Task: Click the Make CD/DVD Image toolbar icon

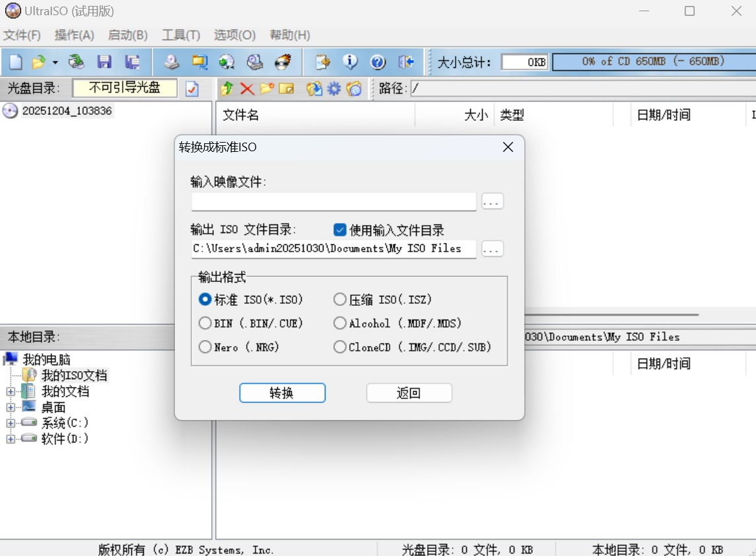Action: pos(172,61)
